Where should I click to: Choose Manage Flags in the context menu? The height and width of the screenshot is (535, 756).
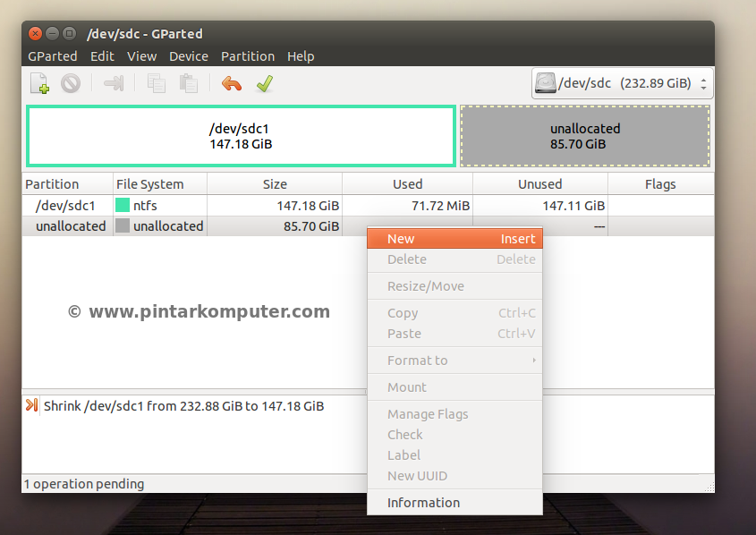pyautogui.click(x=454, y=414)
